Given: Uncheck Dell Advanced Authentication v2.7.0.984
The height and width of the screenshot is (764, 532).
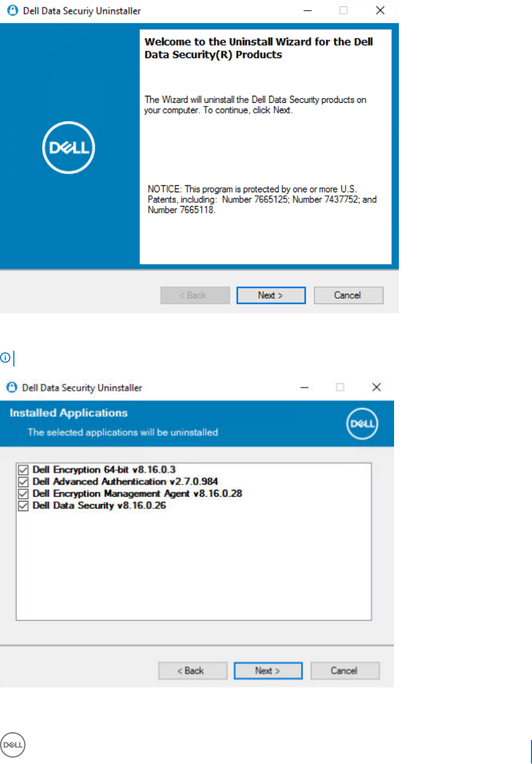Looking at the screenshot, I should (23, 482).
